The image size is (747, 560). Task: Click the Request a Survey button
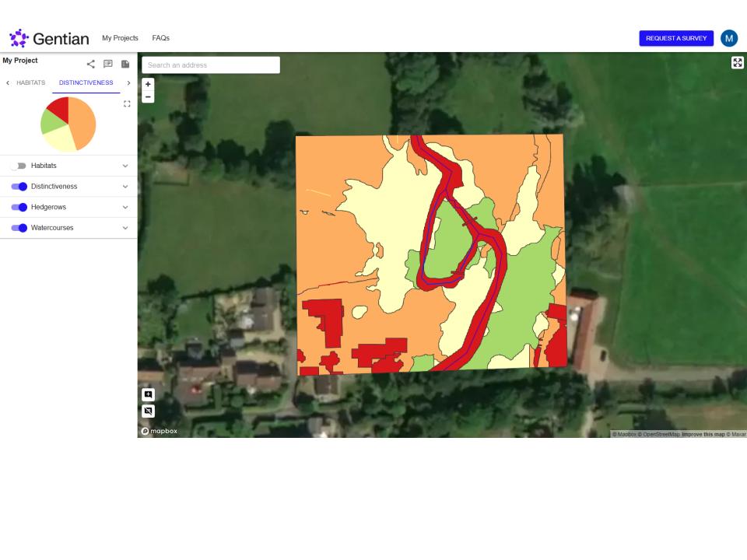(x=675, y=38)
